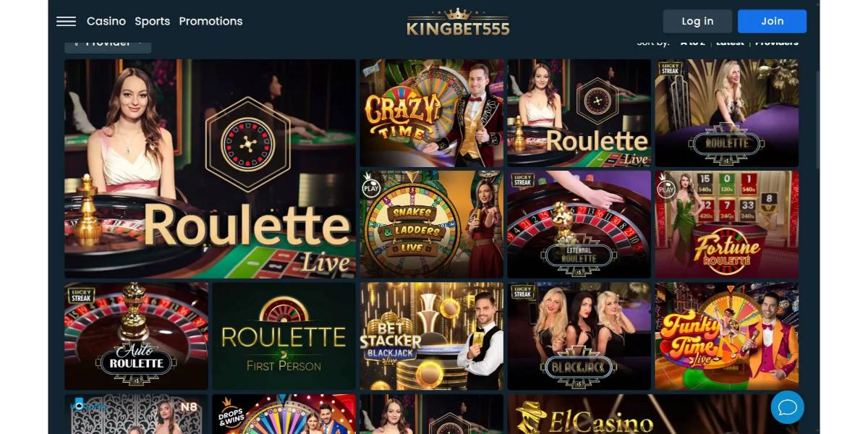
Task: Click the Log in button
Action: 697,21
